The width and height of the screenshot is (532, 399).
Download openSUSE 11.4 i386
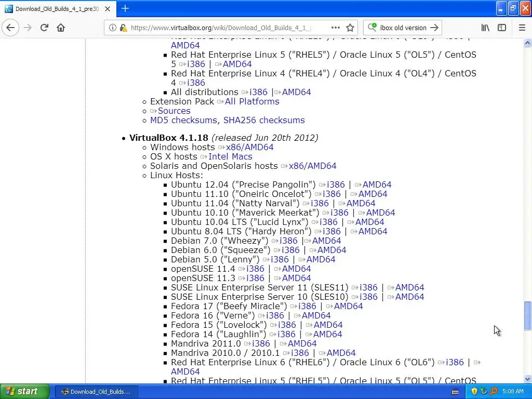255,269
